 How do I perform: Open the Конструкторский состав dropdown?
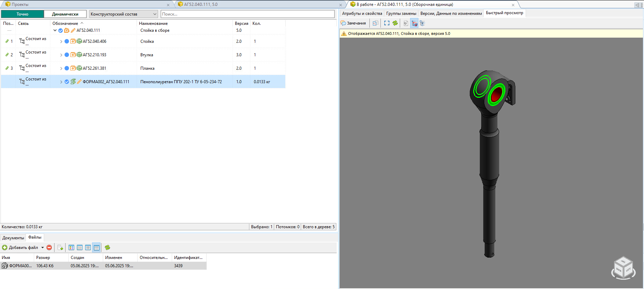tap(123, 14)
